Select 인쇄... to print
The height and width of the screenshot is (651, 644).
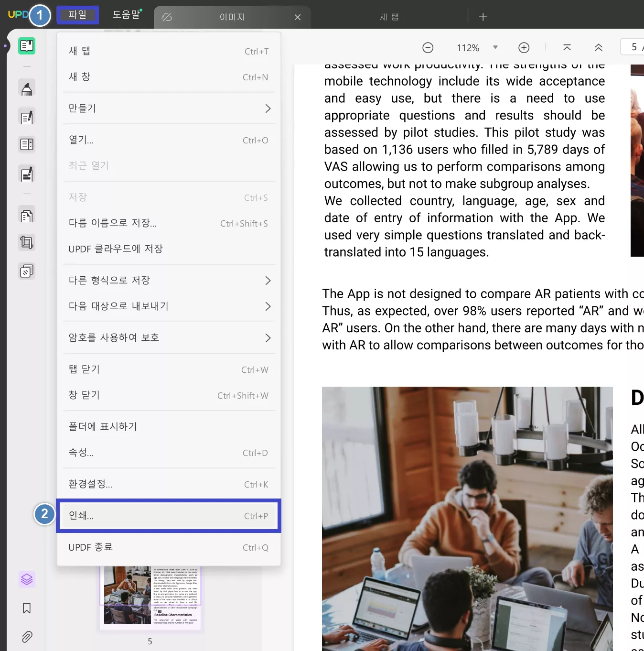pos(169,516)
